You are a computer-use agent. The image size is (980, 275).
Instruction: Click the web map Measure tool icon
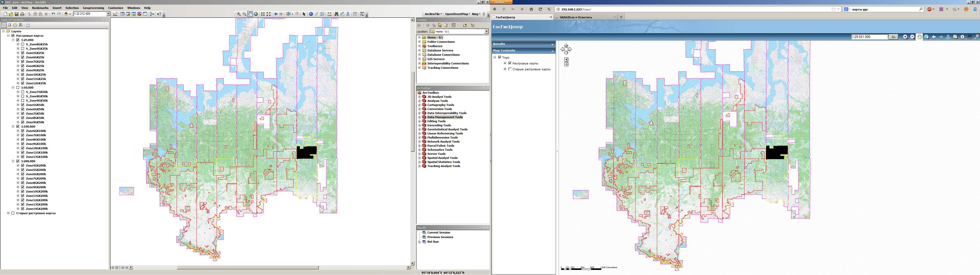(970, 37)
